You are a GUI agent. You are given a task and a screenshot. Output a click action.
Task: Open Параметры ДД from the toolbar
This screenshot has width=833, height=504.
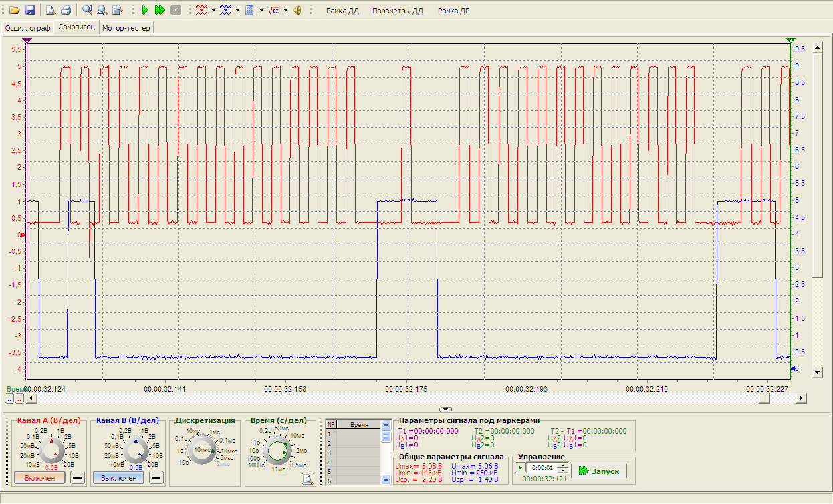pyautogui.click(x=398, y=11)
